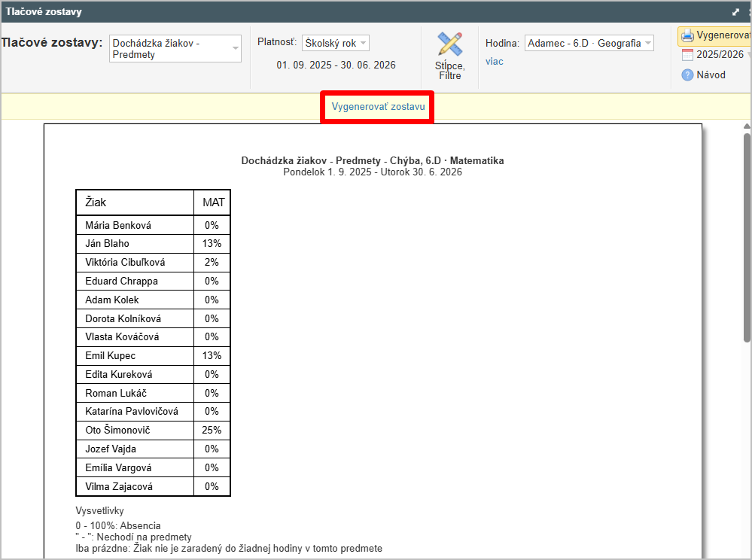752x560 pixels.
Task: Click the calendar icon beside 2025/2026
Action: click(x=687, y=55)
